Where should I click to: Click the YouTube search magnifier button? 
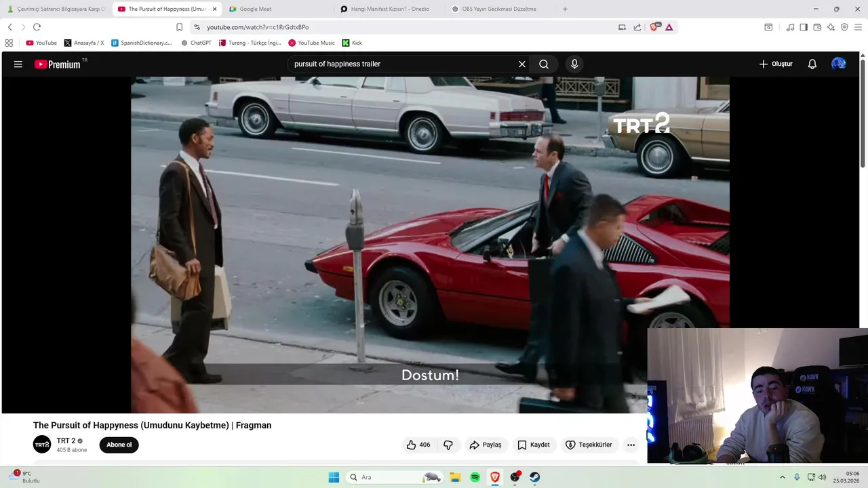coord(544,64)
